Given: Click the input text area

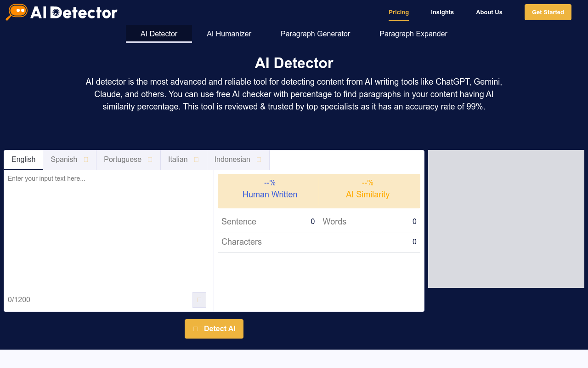Looking at the screenshot, I should [x=109, y=230].
